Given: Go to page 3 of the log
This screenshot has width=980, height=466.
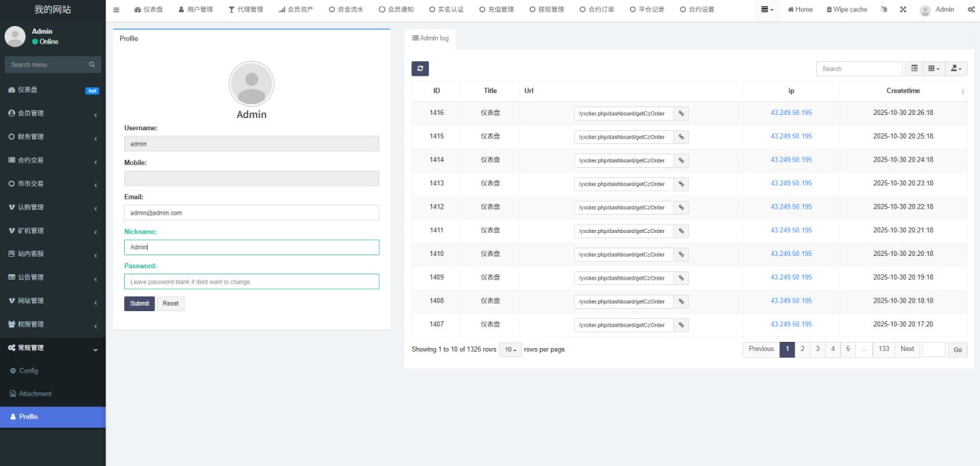Looking at the screenshot, I should 818,349.
